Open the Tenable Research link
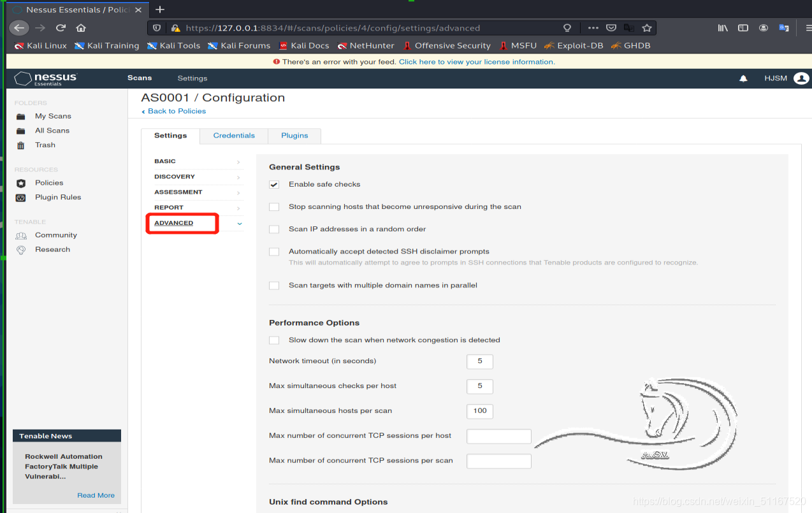812x513 pixels. (52, 250)
